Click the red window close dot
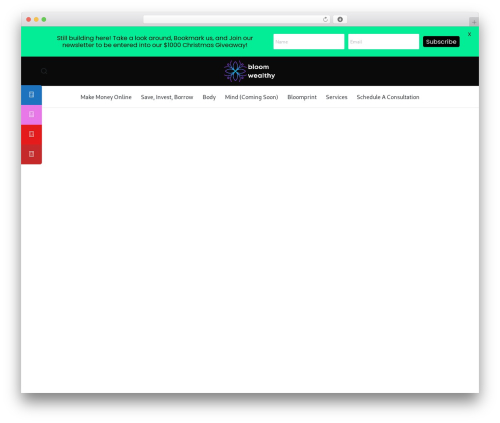Image resolution: width=500 pixels, height=423 pixels. pyautogui.click(x=29, y=19)
